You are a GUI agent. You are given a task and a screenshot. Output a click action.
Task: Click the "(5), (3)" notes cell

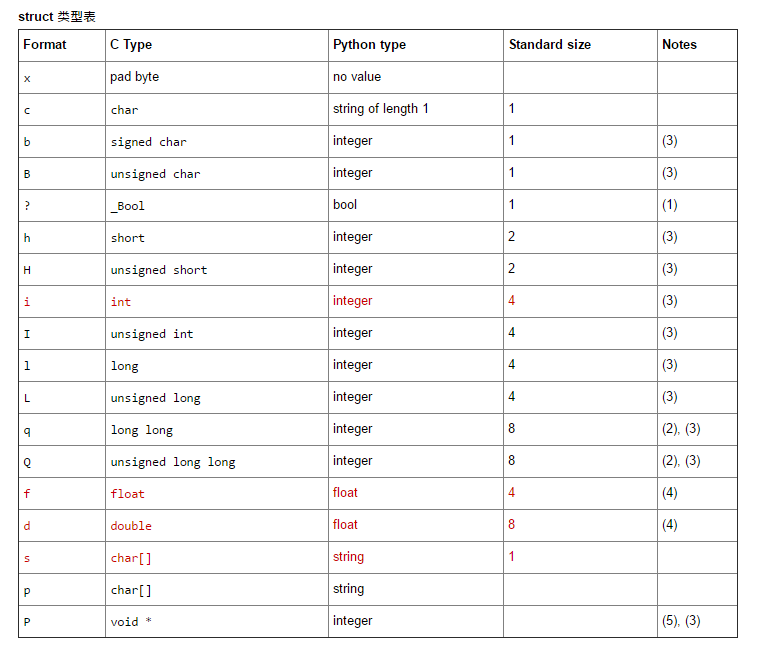pyautogui.click(x=681, y=621)
